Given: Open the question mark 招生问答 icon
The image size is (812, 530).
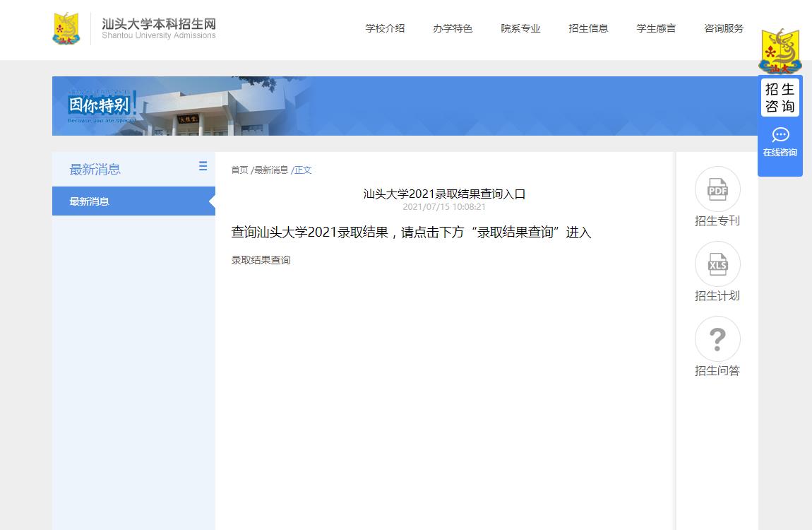Looking at the screenshot, I should (x=717, y=338).
